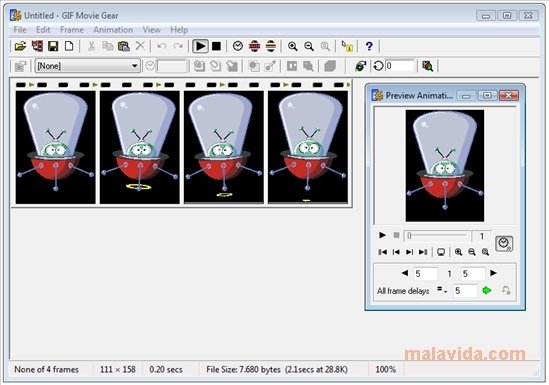Open the Animation menu
Viewport: 549px width, 385px height.
tap(113, 30)
